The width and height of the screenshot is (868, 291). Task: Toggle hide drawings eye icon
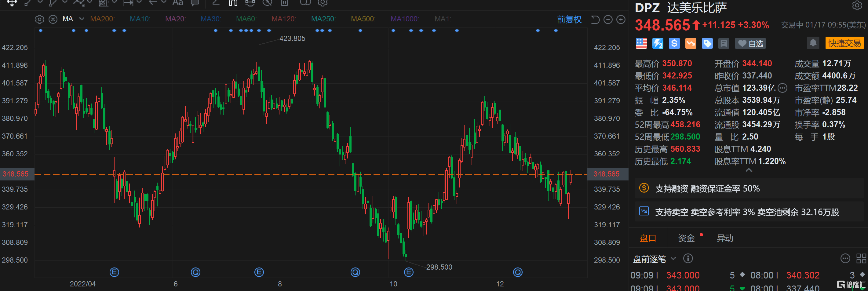pos(267,3)
